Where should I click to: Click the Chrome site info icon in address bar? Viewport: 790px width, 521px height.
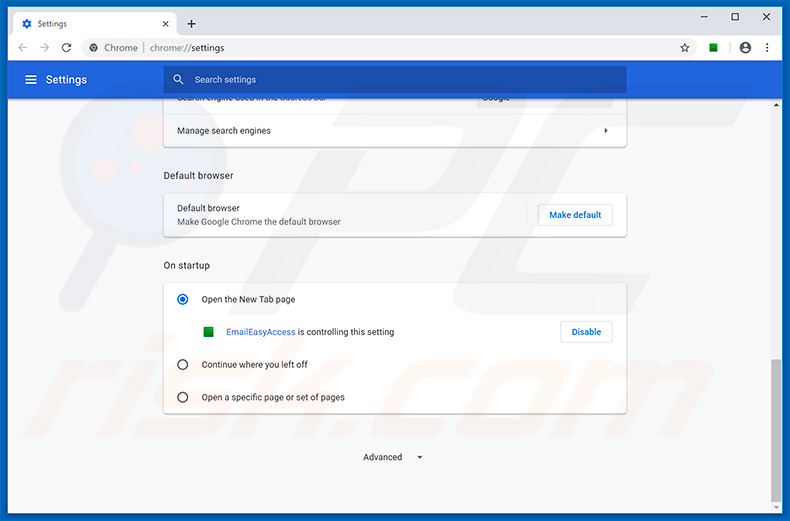click(93, 48)
